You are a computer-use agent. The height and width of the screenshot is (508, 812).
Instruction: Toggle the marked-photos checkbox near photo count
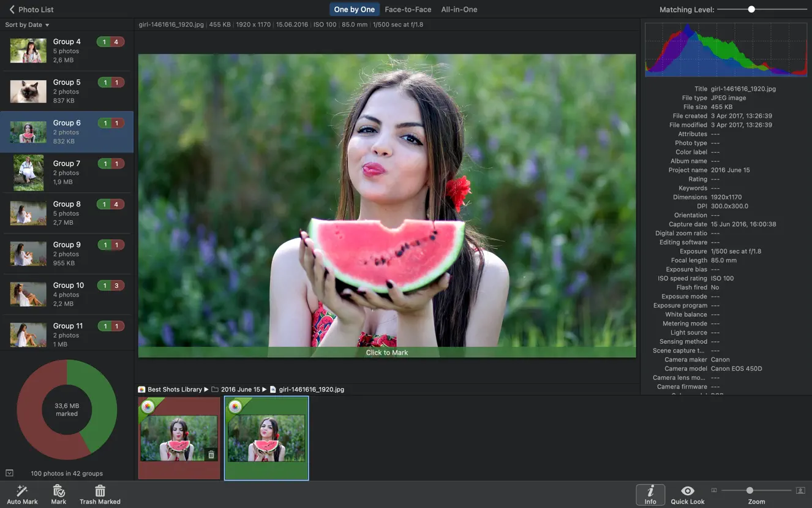[9, 472]
